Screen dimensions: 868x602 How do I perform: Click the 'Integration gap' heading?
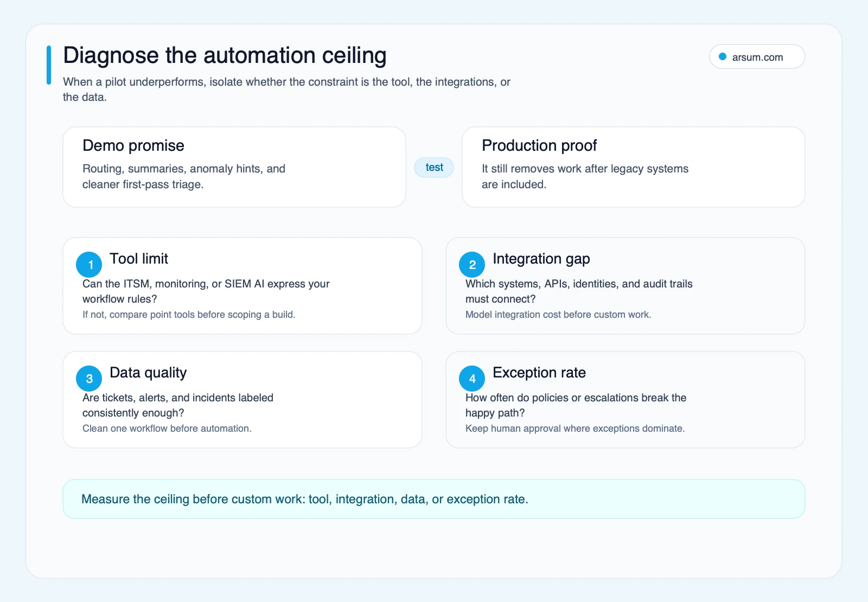[x=541, y=259]
